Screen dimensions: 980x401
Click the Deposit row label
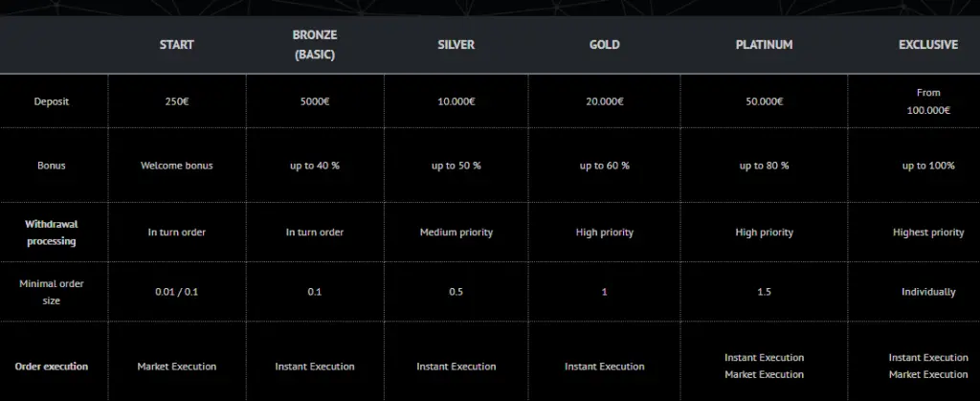pyautogui.click(x=52, y=100)
